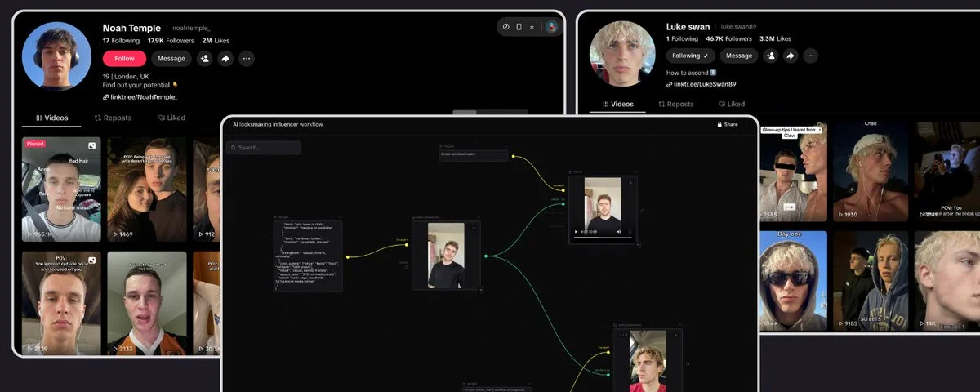Open the three-dots menu on Noah Temple's profile

click(247, 59)
